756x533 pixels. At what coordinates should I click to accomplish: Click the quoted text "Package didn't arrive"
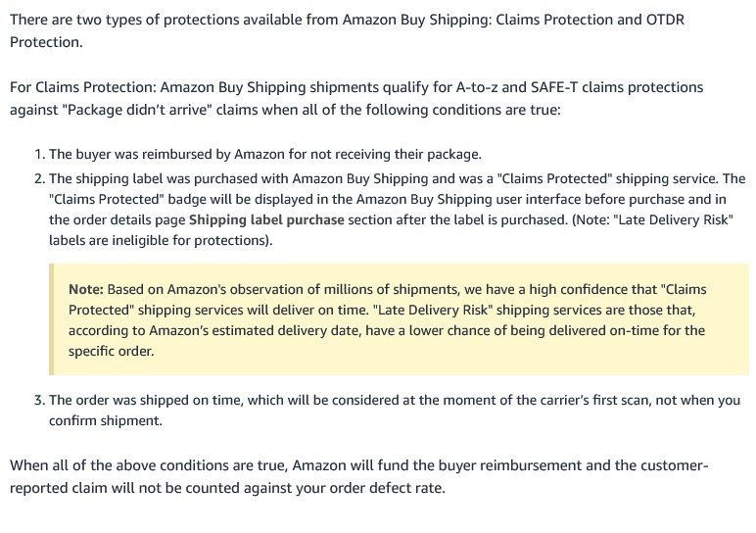click(x=137, y=110)
